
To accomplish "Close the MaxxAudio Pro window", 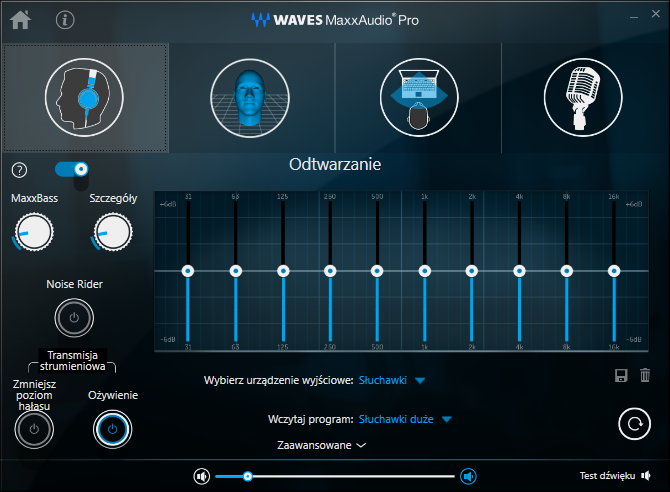I will (x=656, y=14).
